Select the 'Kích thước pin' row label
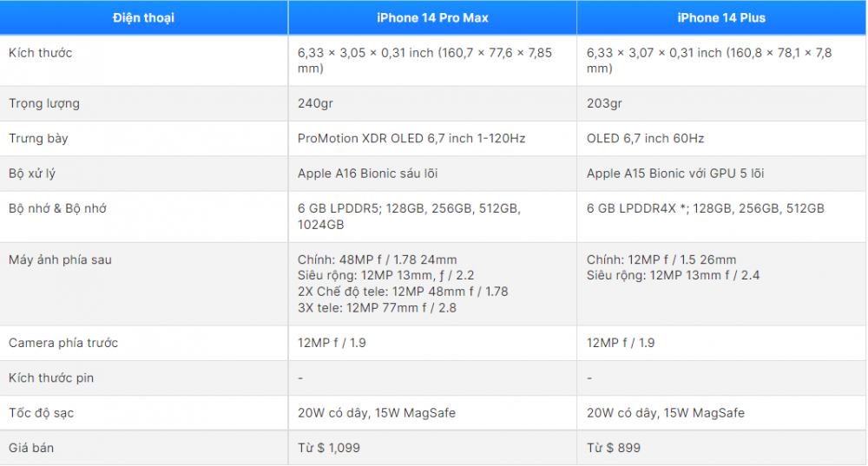 pos(51,378)
